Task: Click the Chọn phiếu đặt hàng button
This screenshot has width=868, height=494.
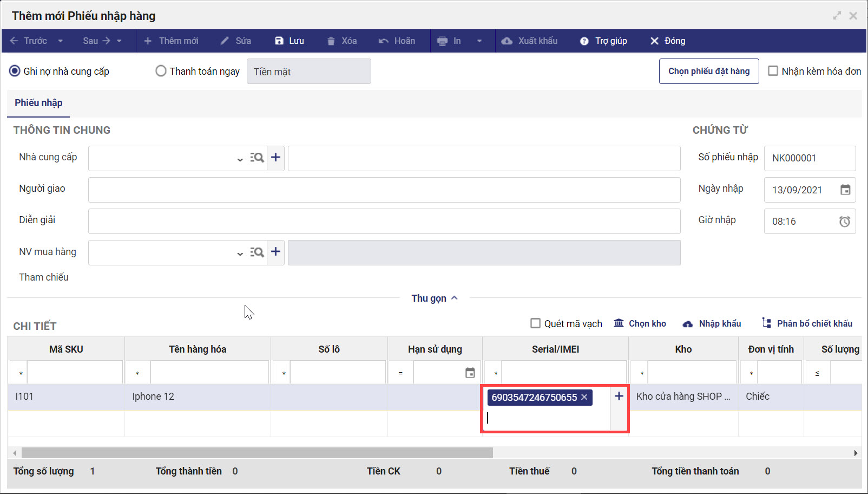Action: [x=708, y=71]
